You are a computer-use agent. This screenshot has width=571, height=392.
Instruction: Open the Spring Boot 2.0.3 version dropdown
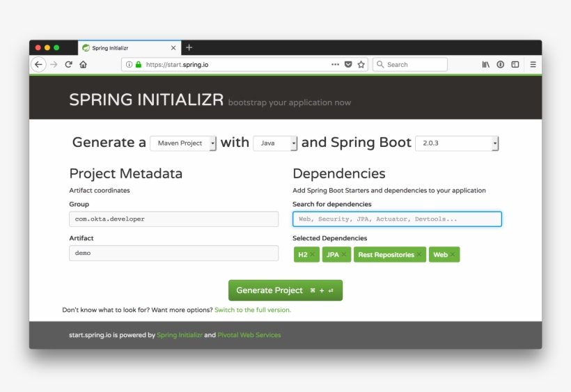[x=457, y=143]
